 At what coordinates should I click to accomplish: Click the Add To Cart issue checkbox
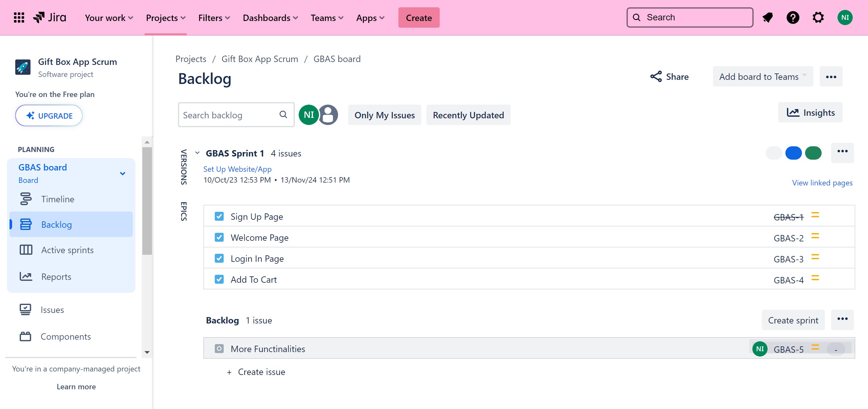coord(219,279)
